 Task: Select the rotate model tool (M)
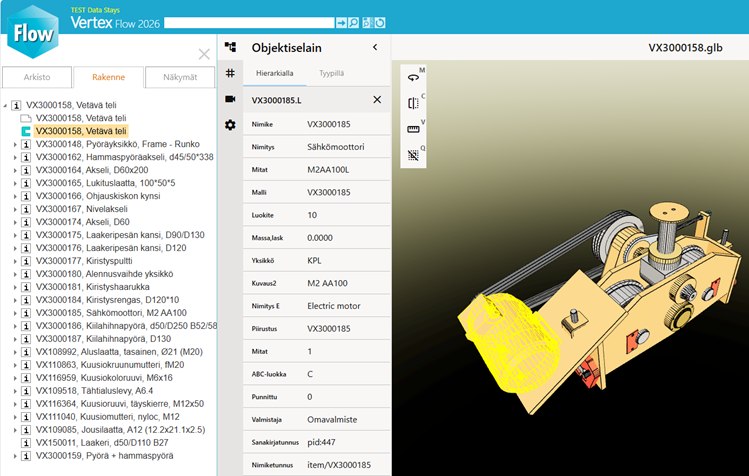[413, 77]
